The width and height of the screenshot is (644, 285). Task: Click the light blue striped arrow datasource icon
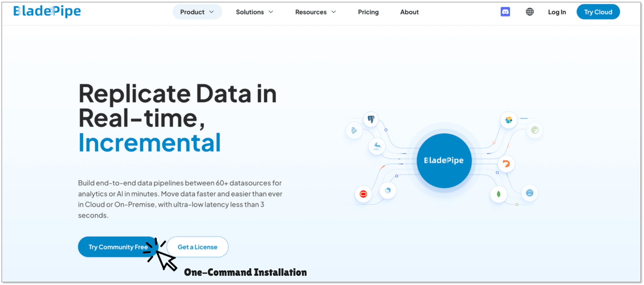pyautogui.click(x=354, y=130)
